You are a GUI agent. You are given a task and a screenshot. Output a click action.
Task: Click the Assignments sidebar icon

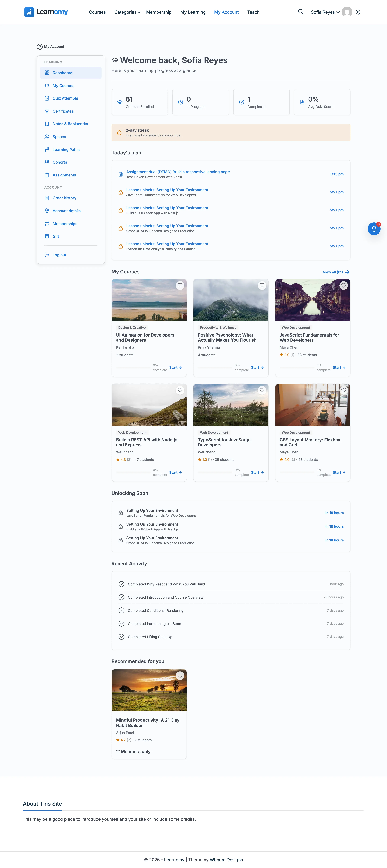click(47, 175)
